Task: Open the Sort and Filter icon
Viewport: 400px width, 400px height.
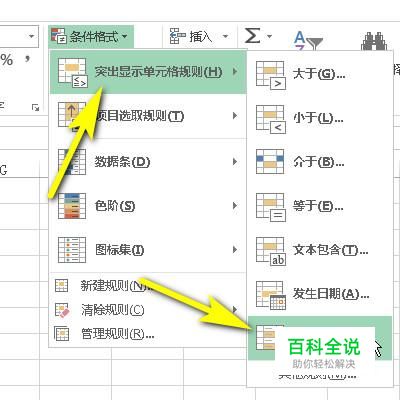Action: tap(308, 40)
